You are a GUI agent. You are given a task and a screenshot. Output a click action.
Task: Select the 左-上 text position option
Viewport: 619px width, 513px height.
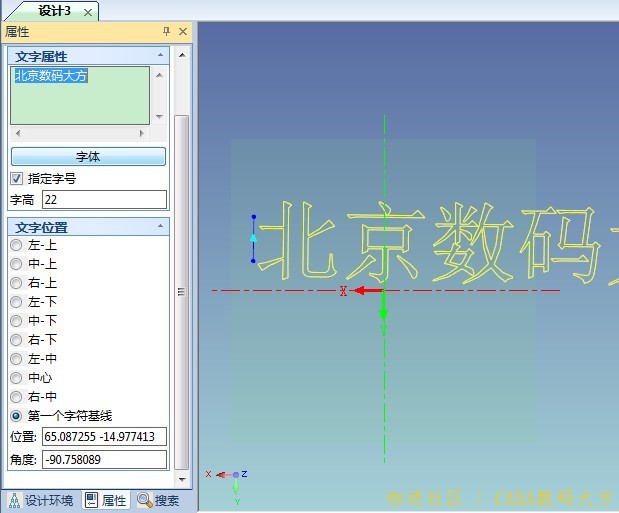[x=16, y=245]
